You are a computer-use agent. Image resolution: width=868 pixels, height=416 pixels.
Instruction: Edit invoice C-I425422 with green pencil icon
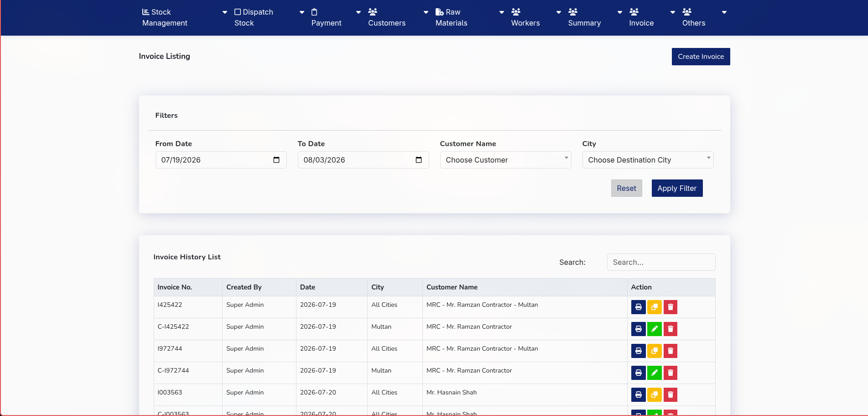pos(654,329)
